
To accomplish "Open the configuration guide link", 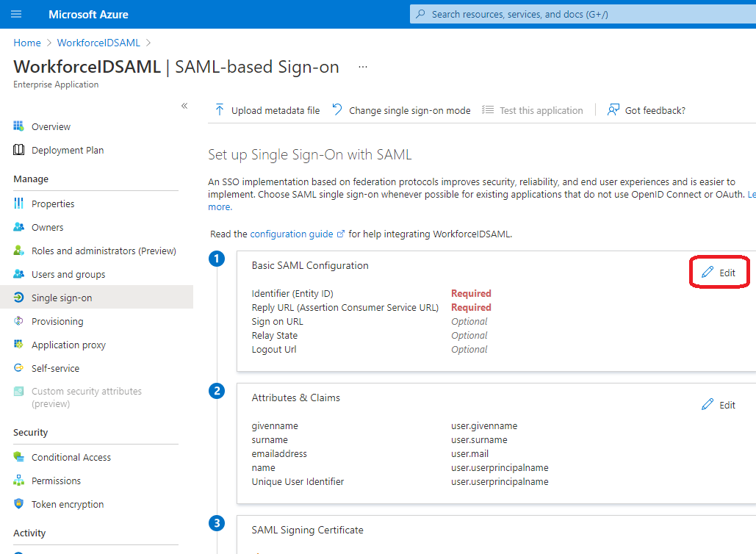I will [291, 234].
